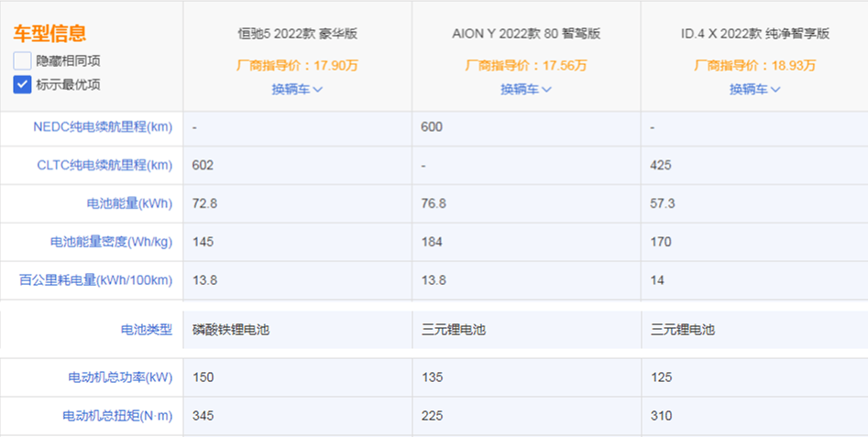
Task: Open the ID.4 X 2022款 纯净智享版 title
Action: coord(755,34)
